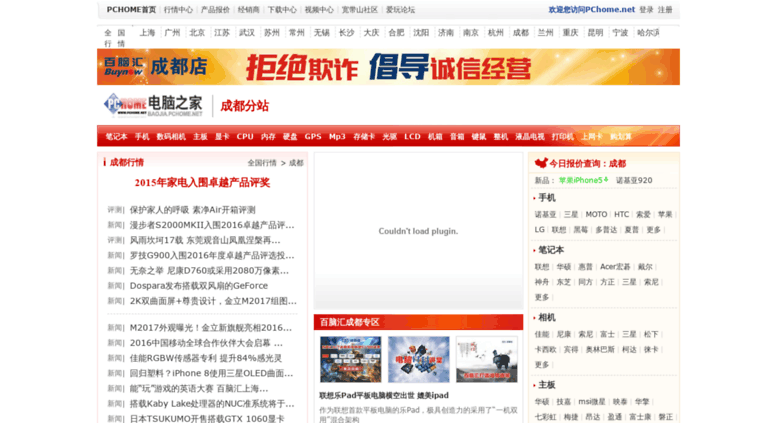The width and height of the screenshot is (777, 423).
Task: Open 数码相机 category in red nav bar
Action: pyautogui.click(x=171, y=137)
